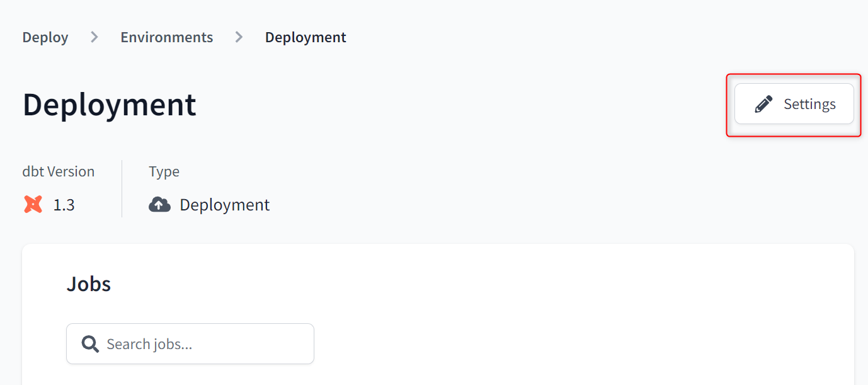Click the 'Search jobs...' placeholder text
The height and width of the screenshot is (385, 868).
pyautogui.click(x=149, y=344)
